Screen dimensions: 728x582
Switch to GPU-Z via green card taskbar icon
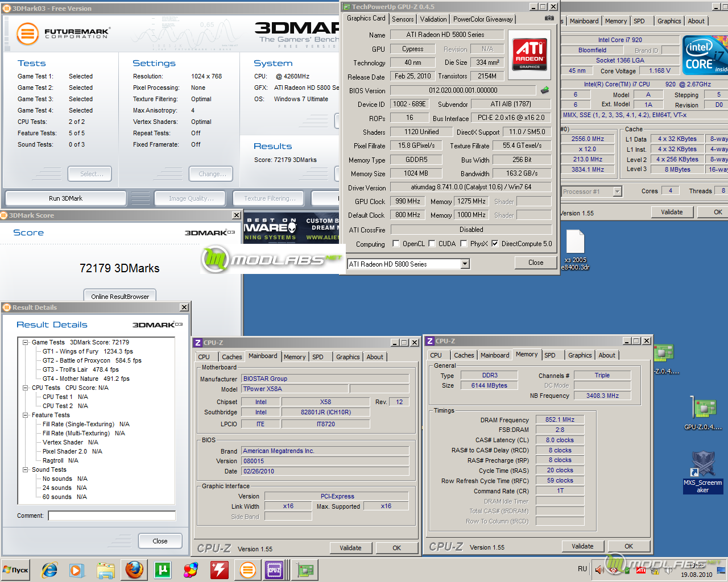(306, 569)
